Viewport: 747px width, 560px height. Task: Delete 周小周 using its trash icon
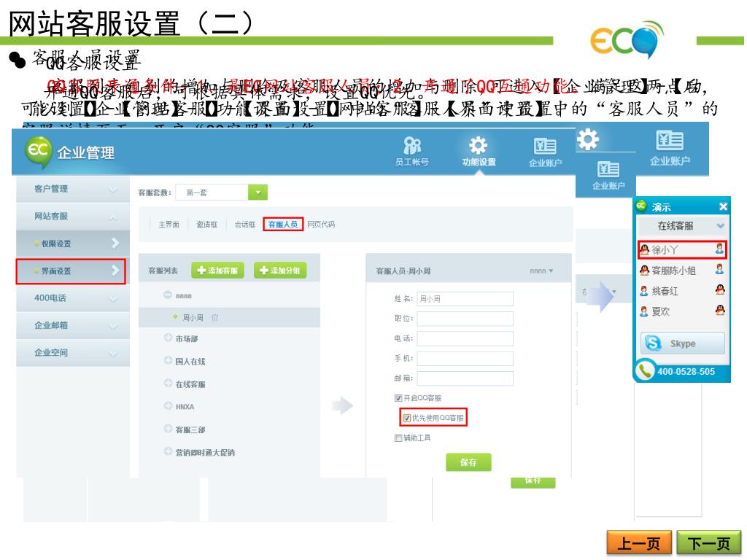point(215,318)
